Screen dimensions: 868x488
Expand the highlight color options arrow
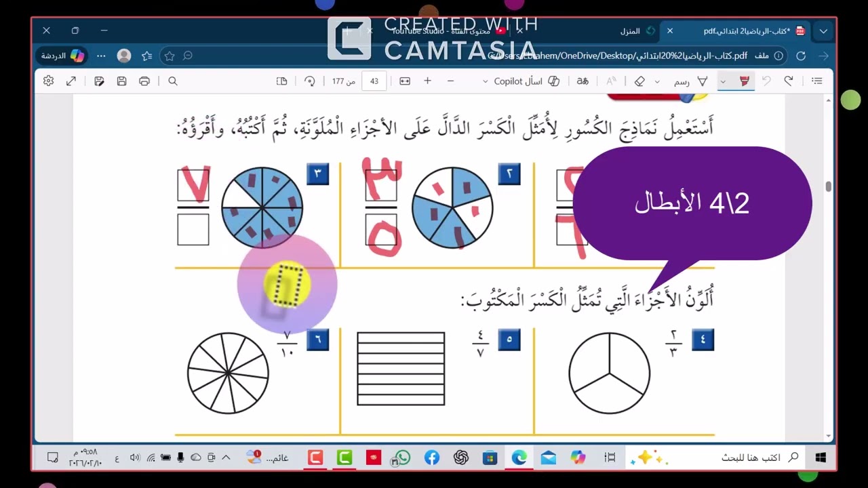[723, 81]
